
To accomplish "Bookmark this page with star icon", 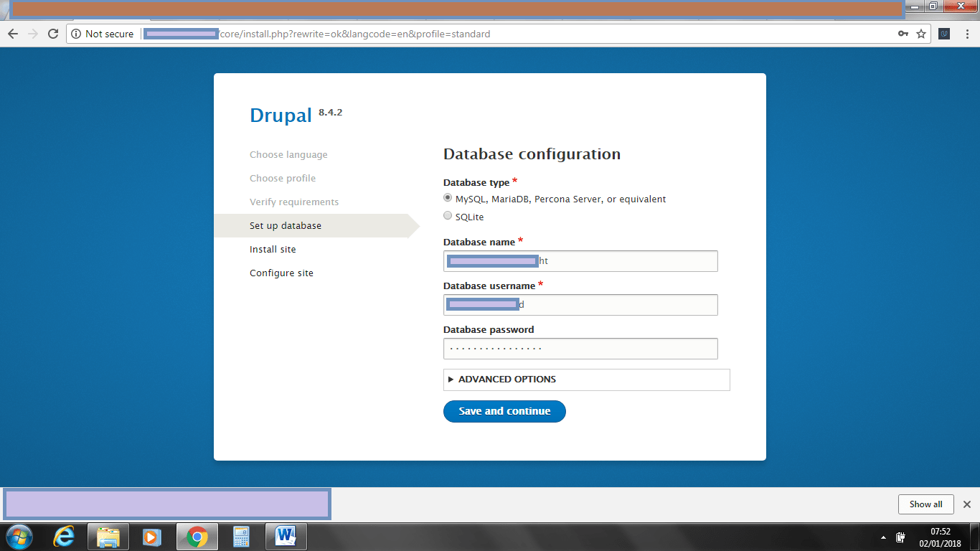I will point(921,34).
